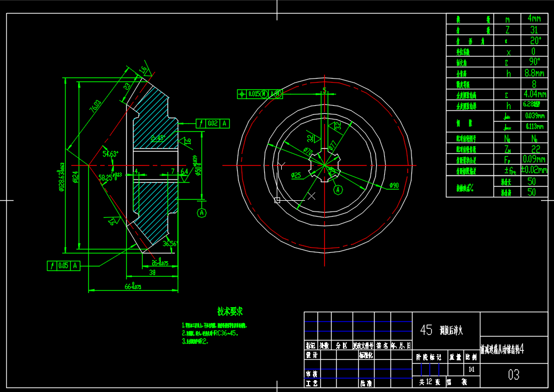Viewport: 554px width, 392px height.
Task: Select the '8.8mm' tooth height value
Action: pos(534,73)
